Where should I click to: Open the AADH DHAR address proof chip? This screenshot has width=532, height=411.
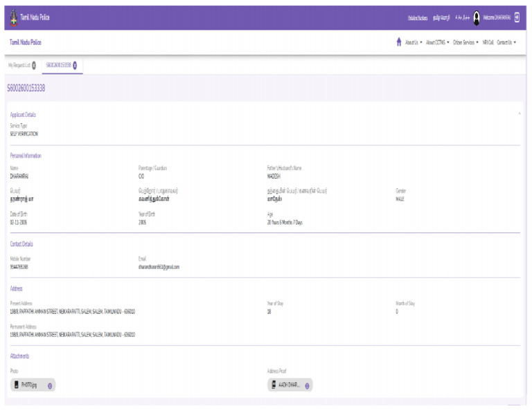click(290, 385)
